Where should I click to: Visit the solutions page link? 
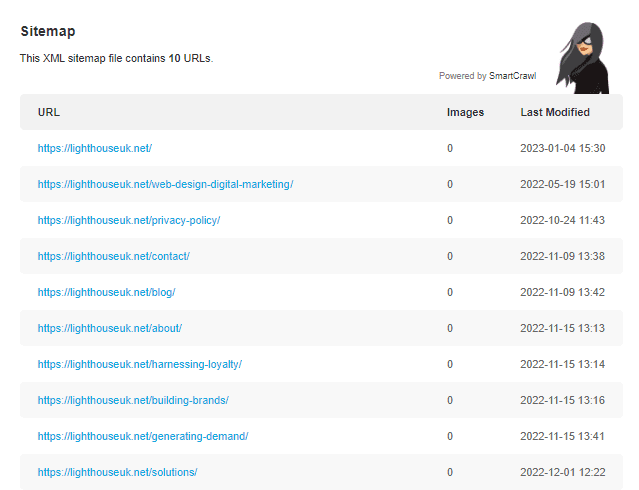pyautogui.click(x=117, y=472)
